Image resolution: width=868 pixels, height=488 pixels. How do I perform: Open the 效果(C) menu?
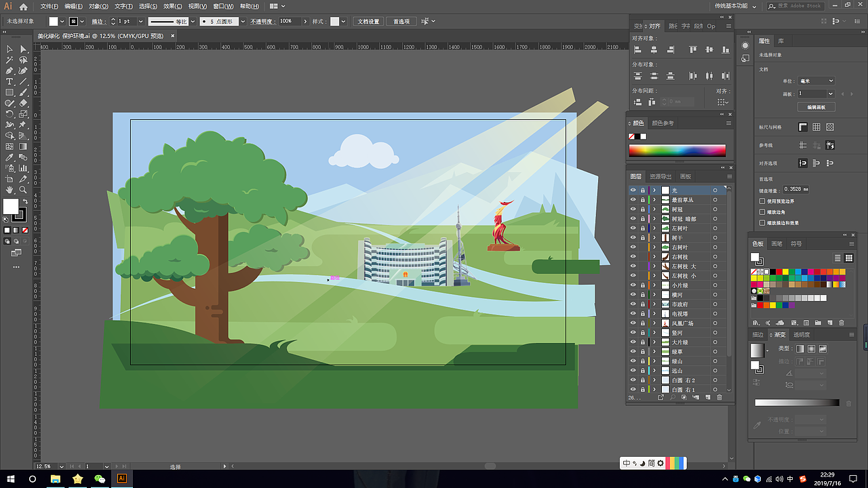click(173, 6)
